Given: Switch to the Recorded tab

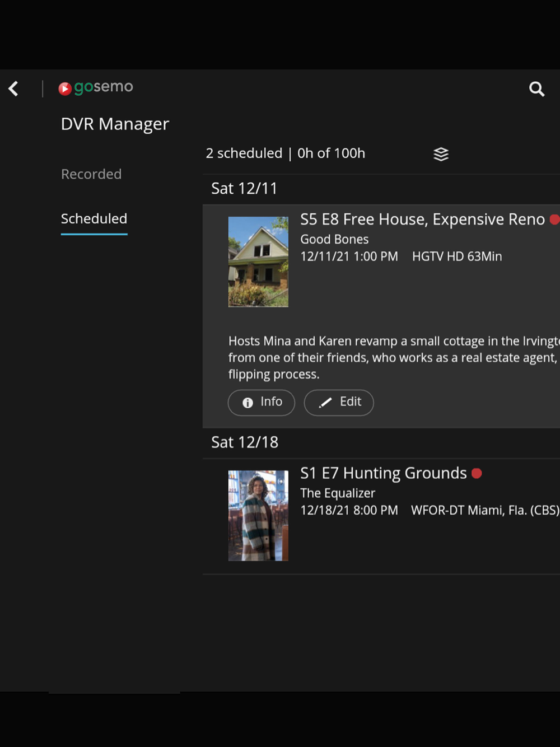Looking at the screenshot, I should click(x=91, y=174).
